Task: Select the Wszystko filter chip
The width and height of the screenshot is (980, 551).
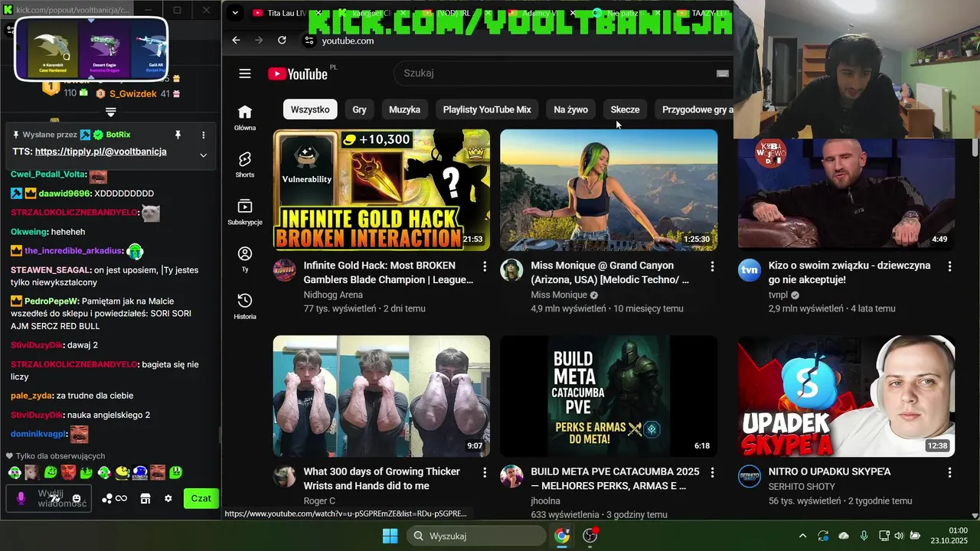Action: pyautogui.click(x=310, y=109)
